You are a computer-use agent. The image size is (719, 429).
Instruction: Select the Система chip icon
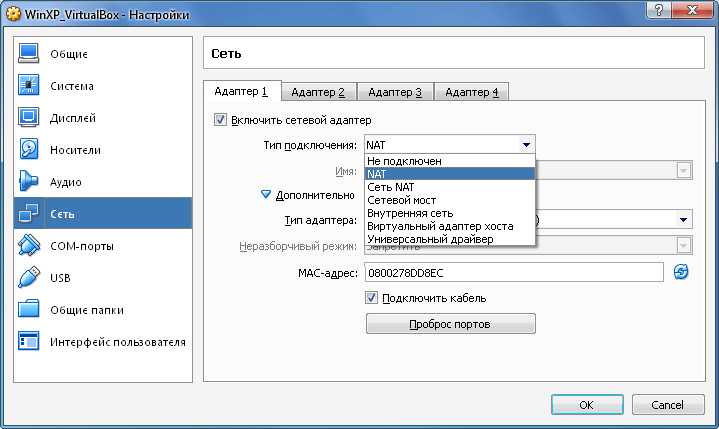click(x=28, y=86)
